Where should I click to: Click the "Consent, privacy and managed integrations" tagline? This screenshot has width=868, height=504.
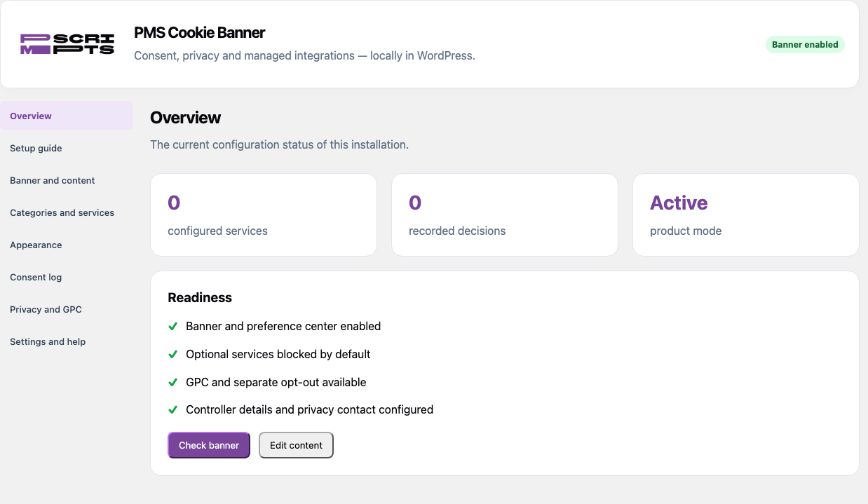pos(304,55)
